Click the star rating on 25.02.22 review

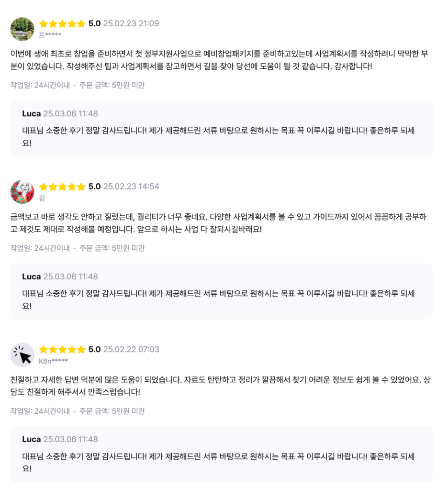click(62, 350)
